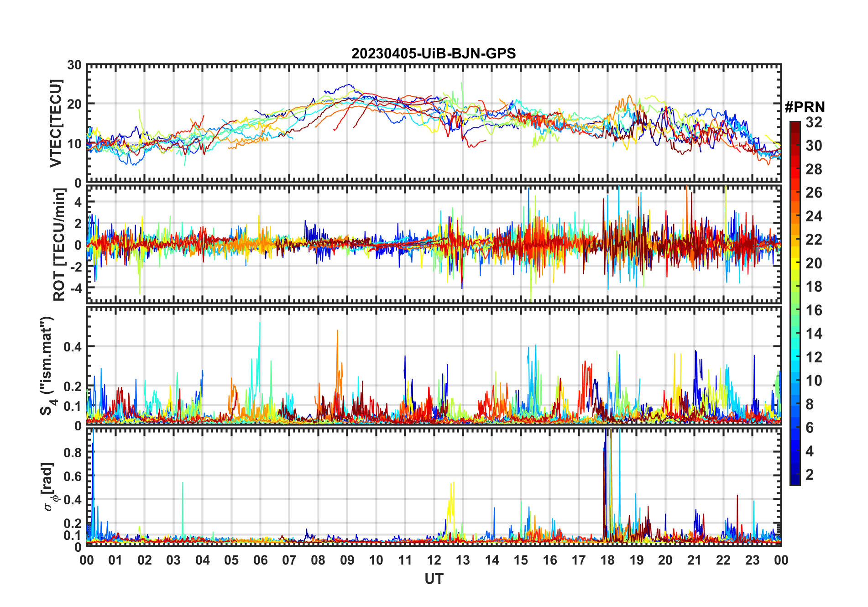The height and width of the screenshot is (607, 868).
Task: Select the 13 hour tick on UT axis
Action: [x=463, y=560]
